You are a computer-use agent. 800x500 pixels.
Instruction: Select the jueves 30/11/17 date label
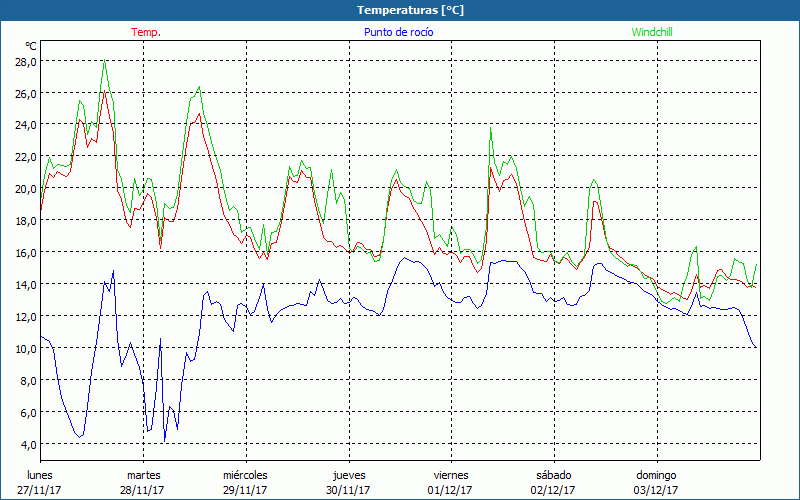(349, 482)
